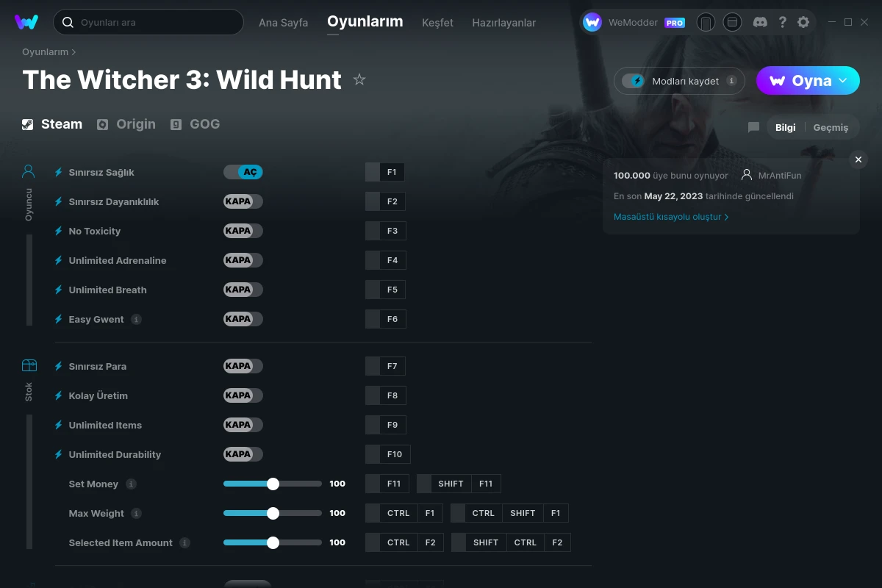
Task: Click the help question mark icon
Action: [x=782, y=22]
